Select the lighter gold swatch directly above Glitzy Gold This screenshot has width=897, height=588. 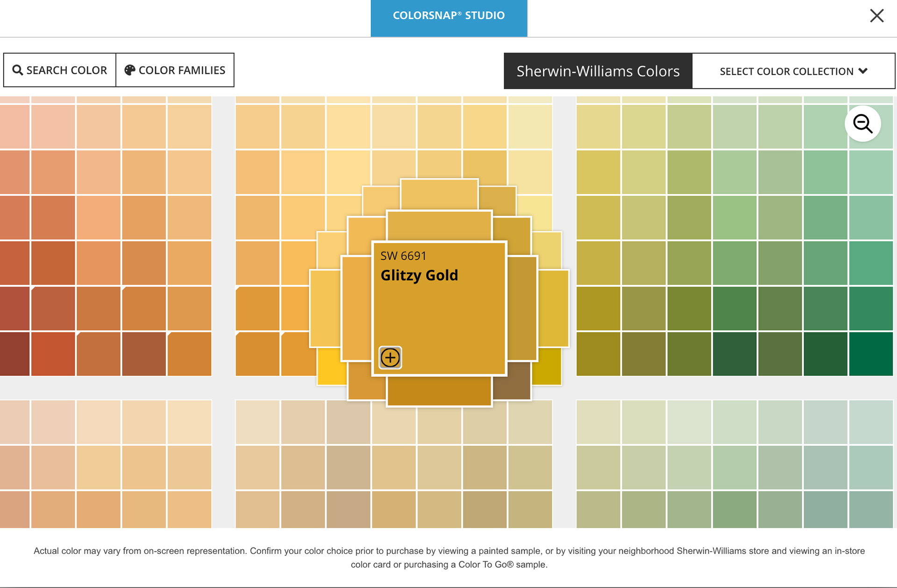click(439, 226)
